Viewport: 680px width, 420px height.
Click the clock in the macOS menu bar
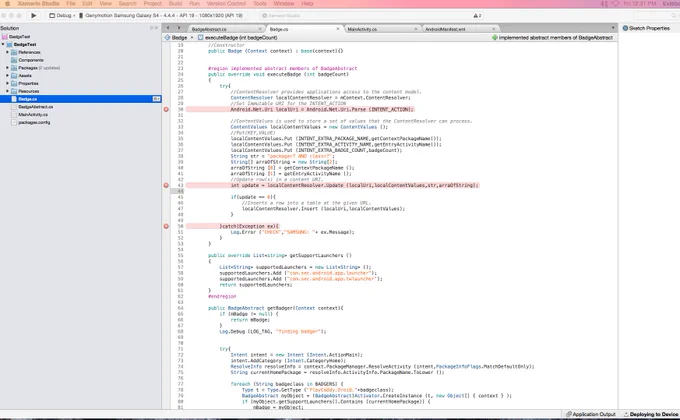[x=639, y=3]
